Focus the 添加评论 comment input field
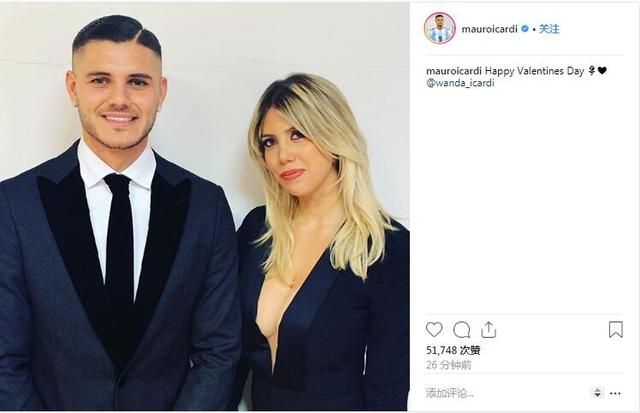This screenshot has height=413, width=640. coord(506,393)
